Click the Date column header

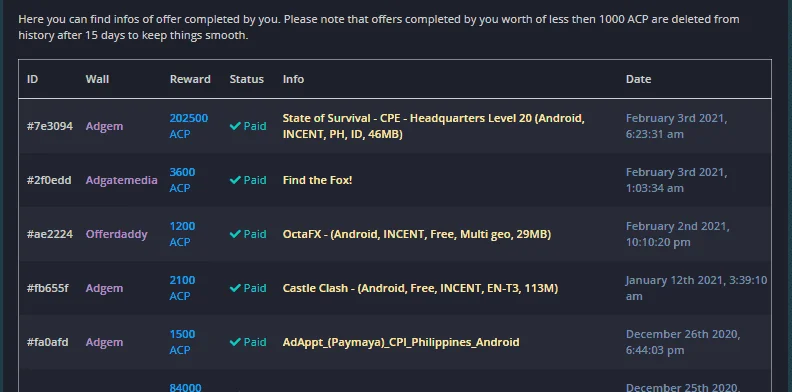click(638, 79)
